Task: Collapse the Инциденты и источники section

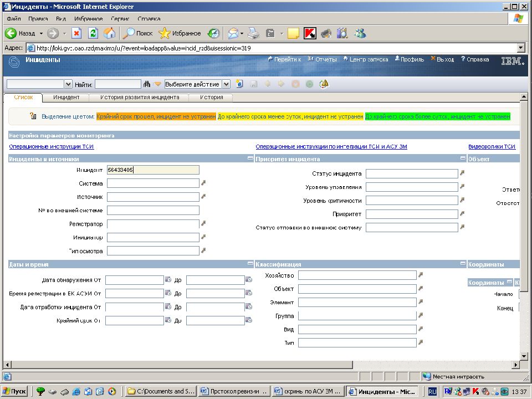Action: (x=250, y=158)
